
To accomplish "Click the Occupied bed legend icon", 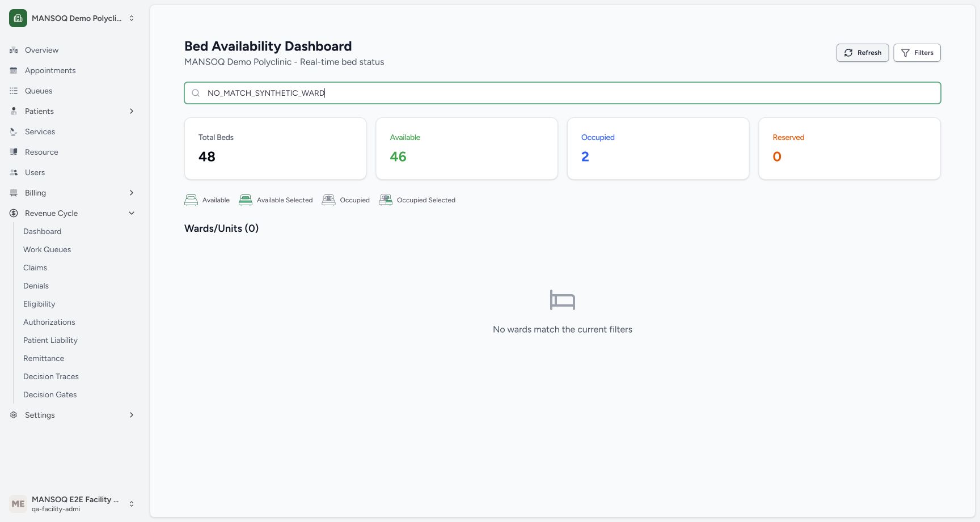I will coord(329,200).
